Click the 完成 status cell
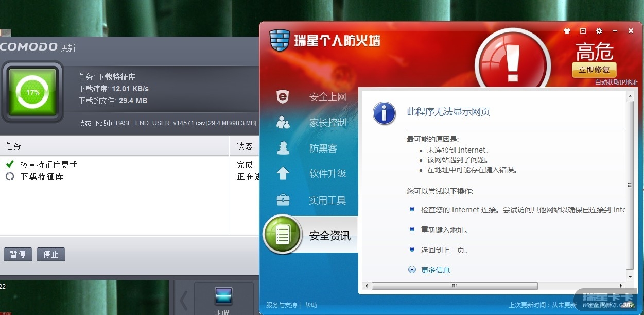The image size is (644, 315). coord(245,164)
